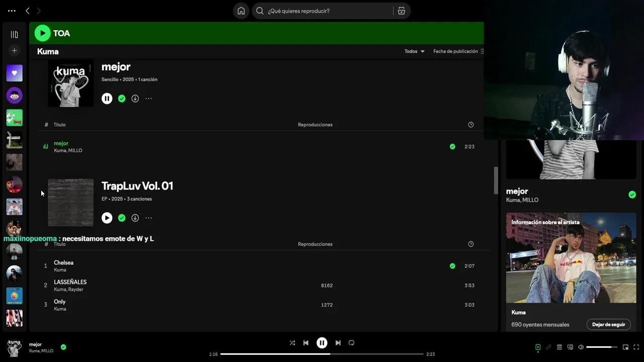Select the LASSEÑALES track
Screen dimensions: 644x362
pos(70,282)
